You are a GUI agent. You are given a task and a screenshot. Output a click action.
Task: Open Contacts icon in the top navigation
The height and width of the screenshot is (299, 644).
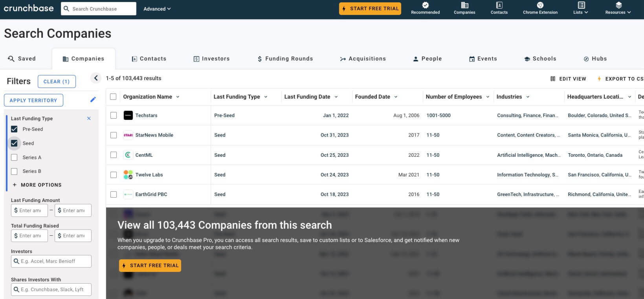499,5
